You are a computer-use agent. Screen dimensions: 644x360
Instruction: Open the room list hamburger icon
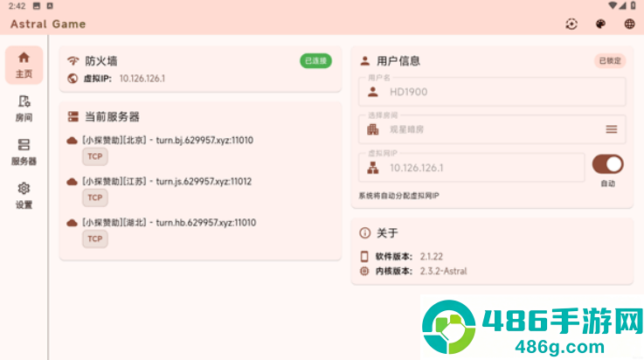click(x=612, y=129)
